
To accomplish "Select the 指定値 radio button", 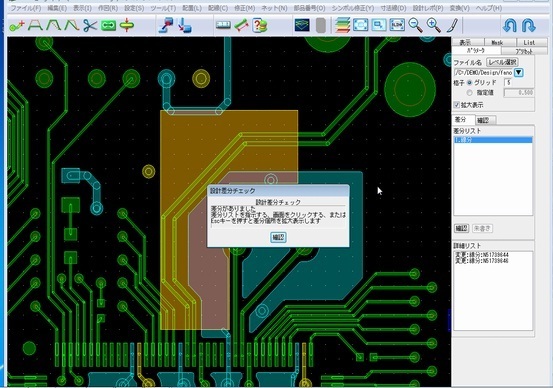I will [469, 93].
